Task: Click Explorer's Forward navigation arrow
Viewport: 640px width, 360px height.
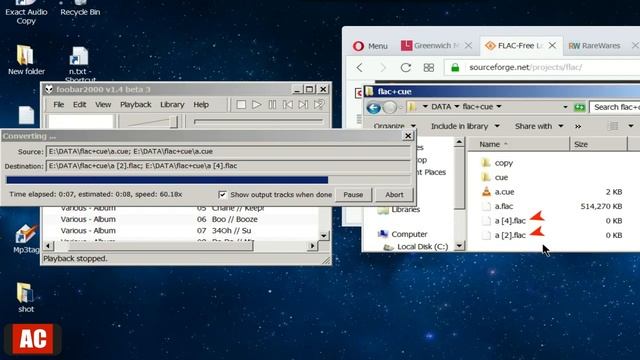Action: (x=390, y=107)
